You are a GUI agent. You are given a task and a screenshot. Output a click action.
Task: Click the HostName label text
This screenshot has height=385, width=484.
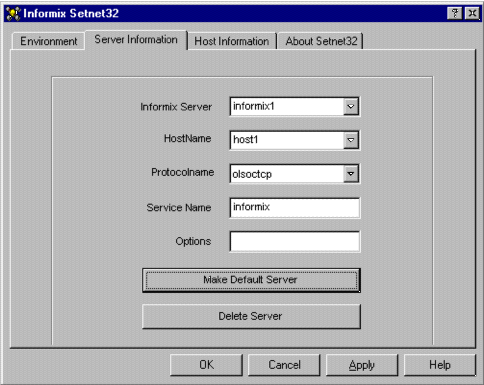(188, 139)
